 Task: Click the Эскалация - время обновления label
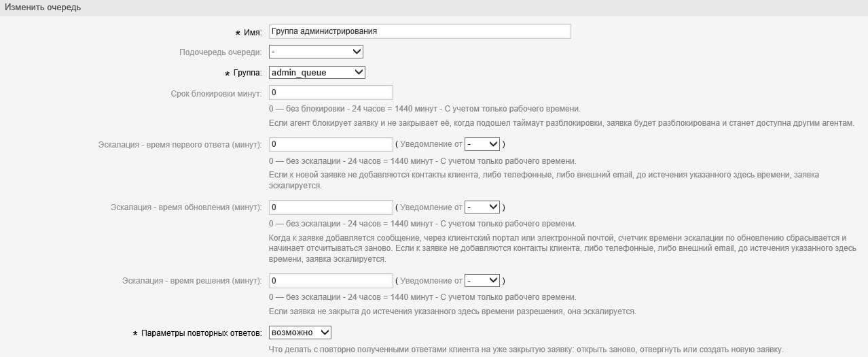click(187, 207)
